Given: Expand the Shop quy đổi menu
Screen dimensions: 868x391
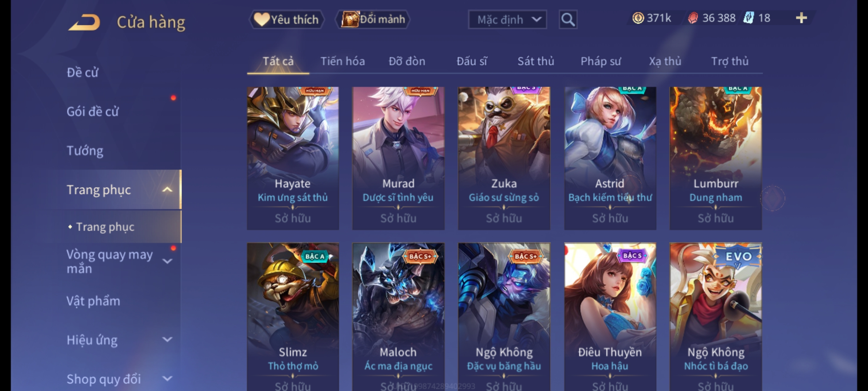Looking at the screenshot, I should click(x=167, y=379).
